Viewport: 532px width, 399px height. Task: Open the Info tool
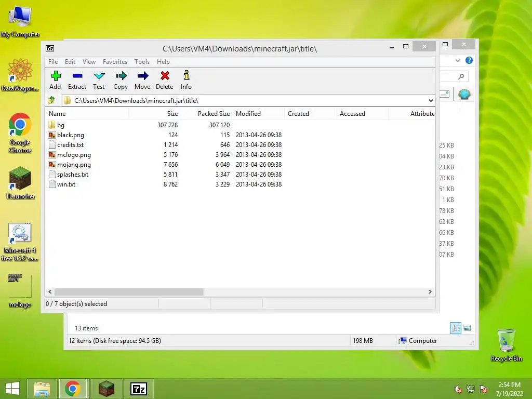pos(186,80)
